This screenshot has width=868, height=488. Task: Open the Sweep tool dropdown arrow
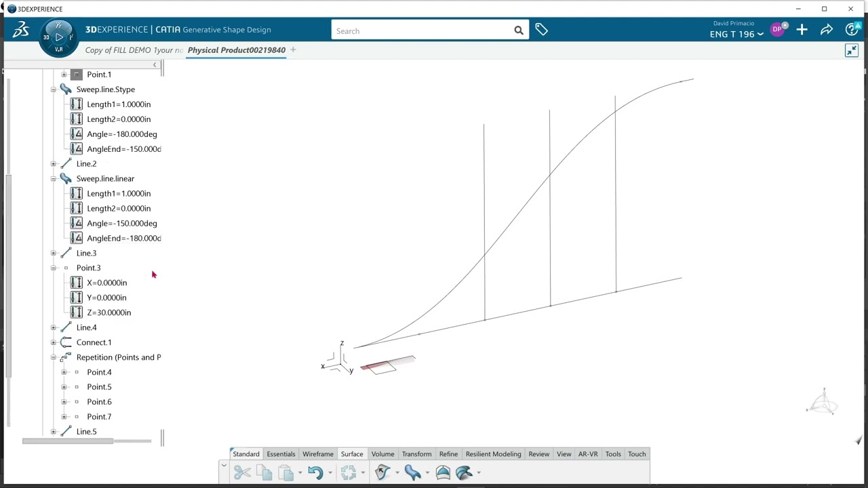pyautogui.click(x=427, y=473)
